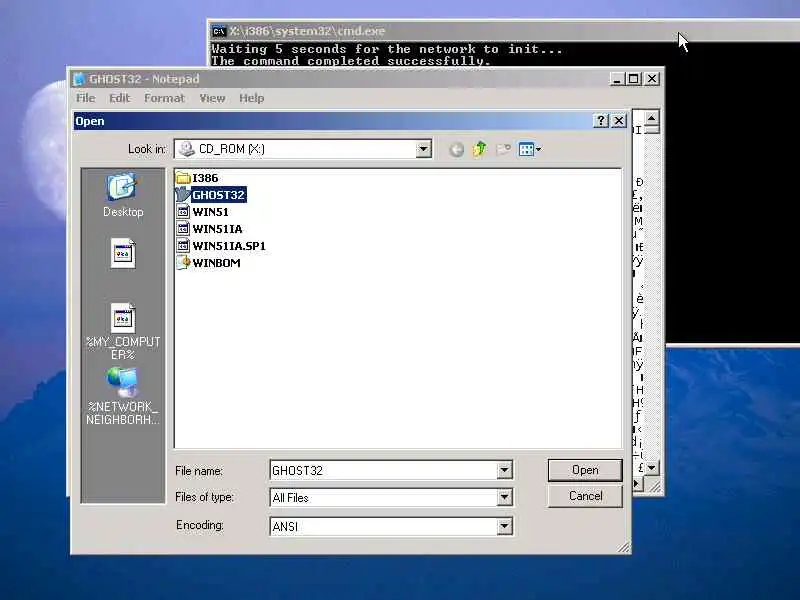800x600 pixels.
Task: Click the unlabeled document icon below Desktop
Action: (x=123, y=254)
